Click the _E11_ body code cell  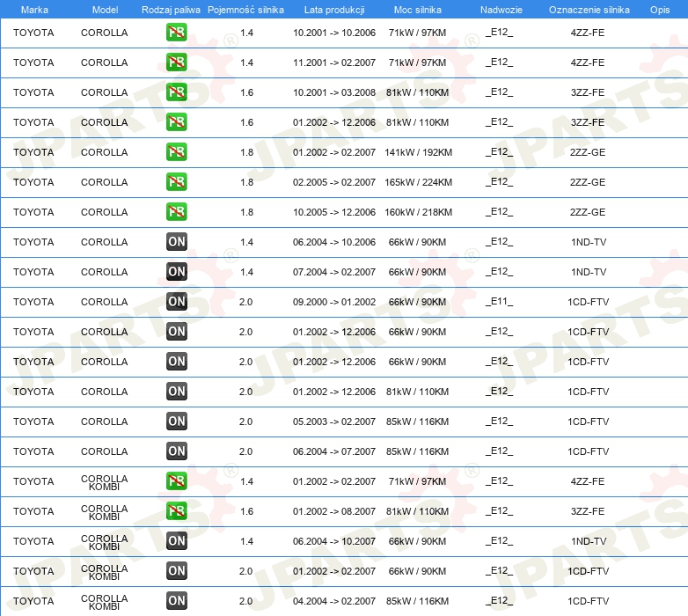[499, 302]
